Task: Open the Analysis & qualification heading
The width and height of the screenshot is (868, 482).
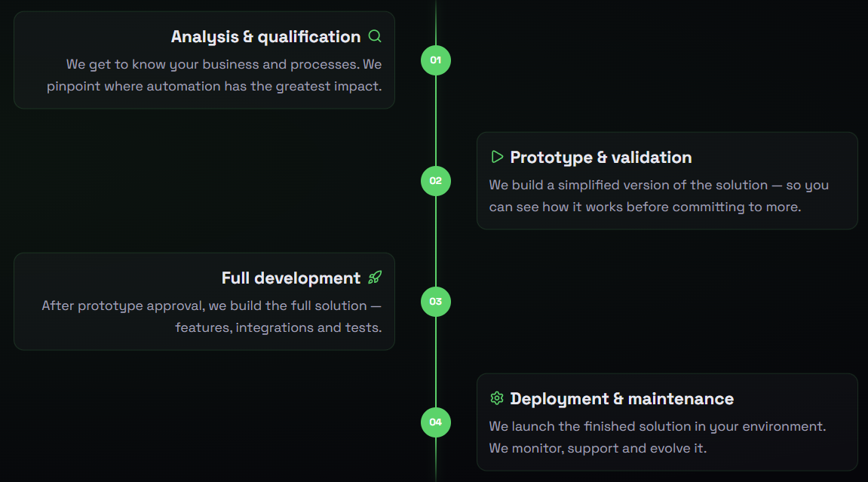Action: tap(265, 37)
